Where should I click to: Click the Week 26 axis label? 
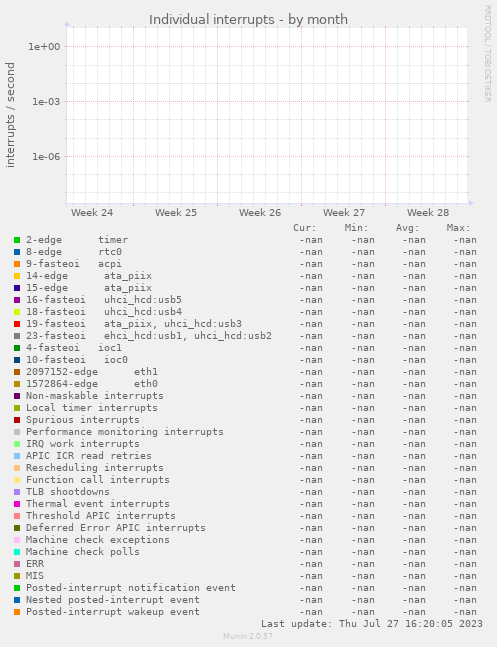click(x=260, y=213)
